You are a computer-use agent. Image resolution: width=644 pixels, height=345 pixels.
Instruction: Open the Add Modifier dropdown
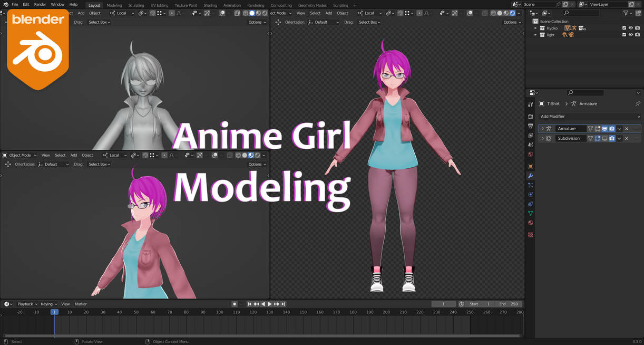585,116
